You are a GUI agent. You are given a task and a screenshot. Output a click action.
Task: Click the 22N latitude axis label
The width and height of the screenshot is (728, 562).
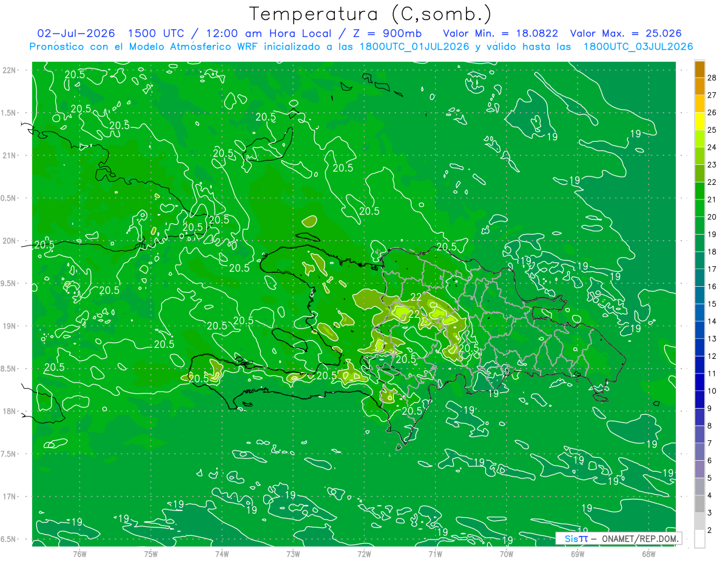(9, 70)
